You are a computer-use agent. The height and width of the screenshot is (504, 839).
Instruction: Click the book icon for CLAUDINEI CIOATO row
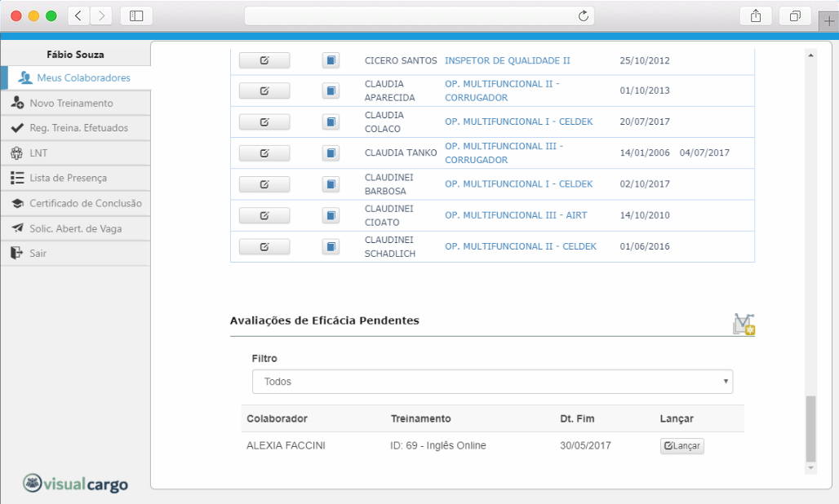click(331, 215)
